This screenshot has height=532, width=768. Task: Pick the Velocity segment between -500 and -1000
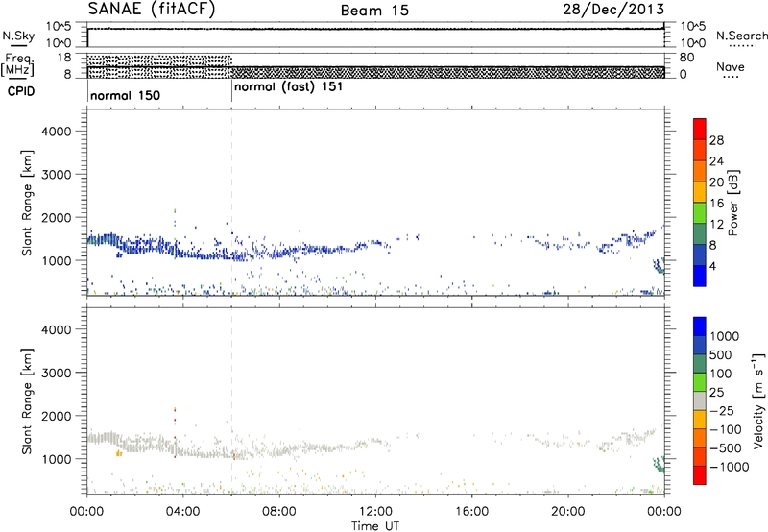[700, 456]
